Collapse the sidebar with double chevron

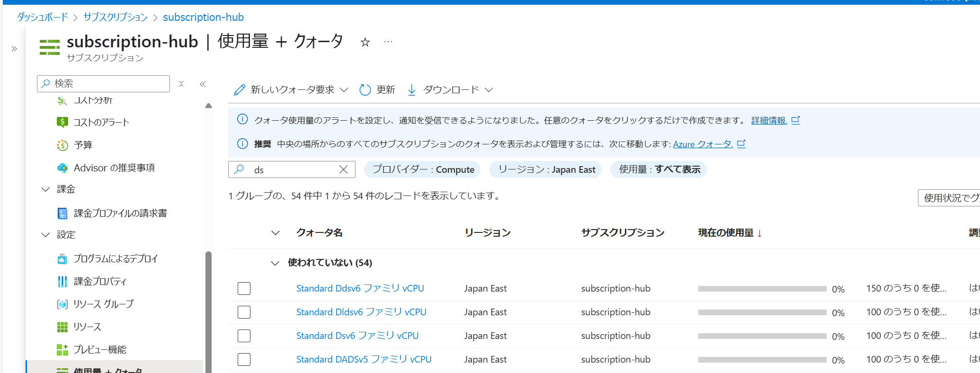203,84
